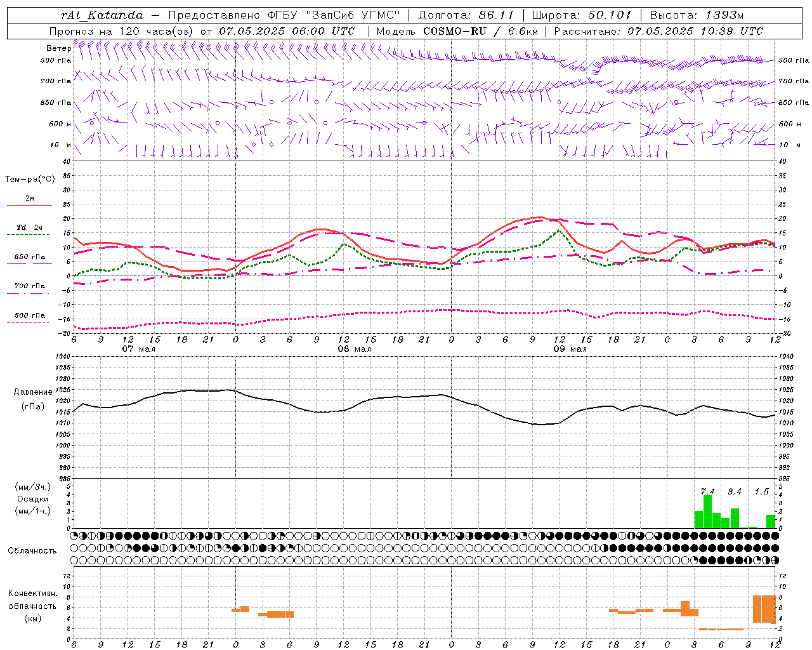Select the longitude value 86.11

coord(496,15)
